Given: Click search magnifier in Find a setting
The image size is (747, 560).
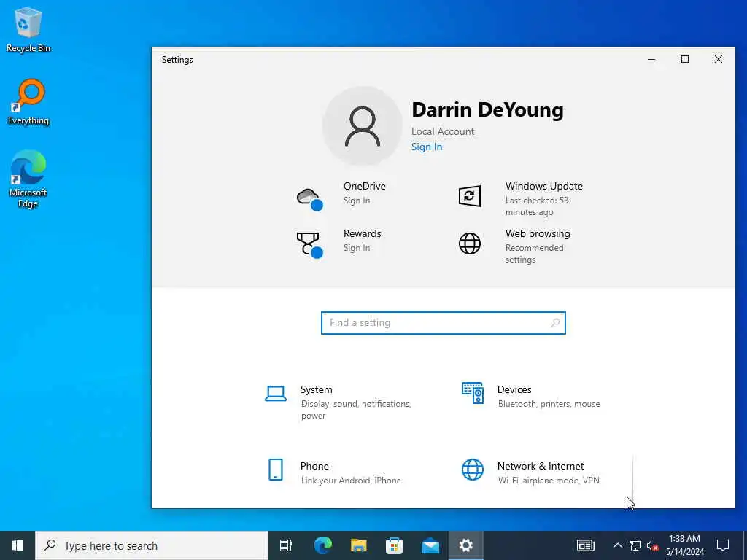Looking at the screenshot, I should point(555,323).
